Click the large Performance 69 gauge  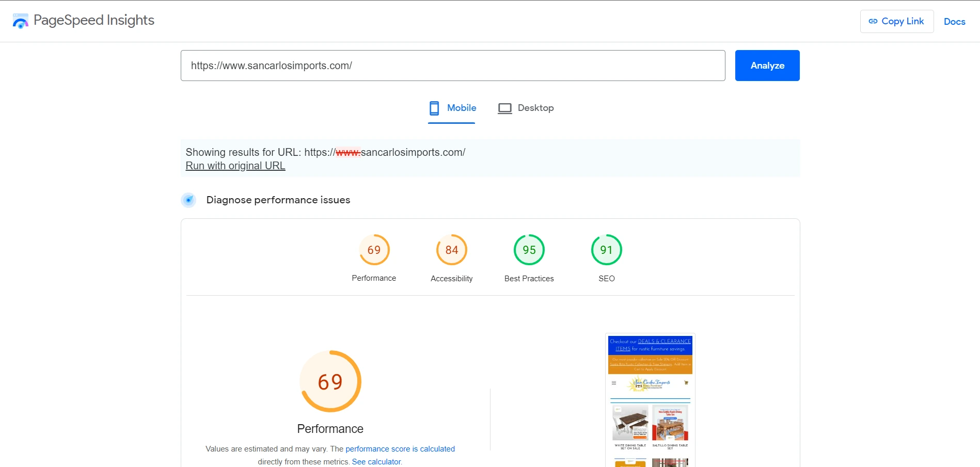(330, 381)
